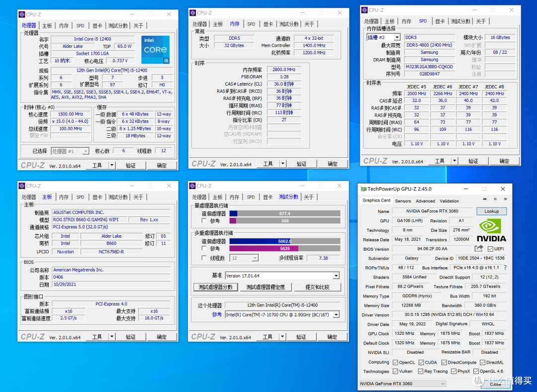The width and height of the screenshot is (537, 392).
Task: Expand 工具 arrow in the processor-tab window
Action: coord(112,166)
